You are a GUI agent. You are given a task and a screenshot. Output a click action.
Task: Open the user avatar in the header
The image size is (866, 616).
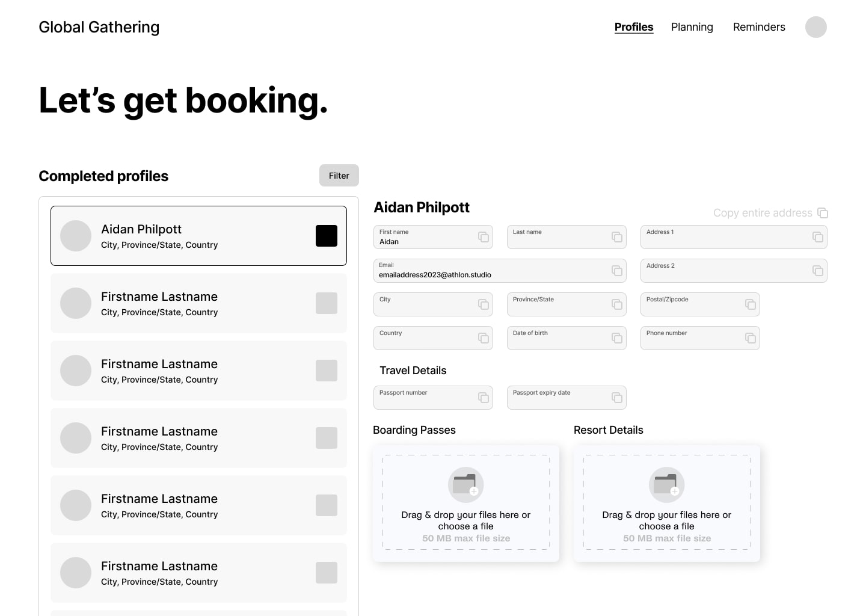pos(816,27)
